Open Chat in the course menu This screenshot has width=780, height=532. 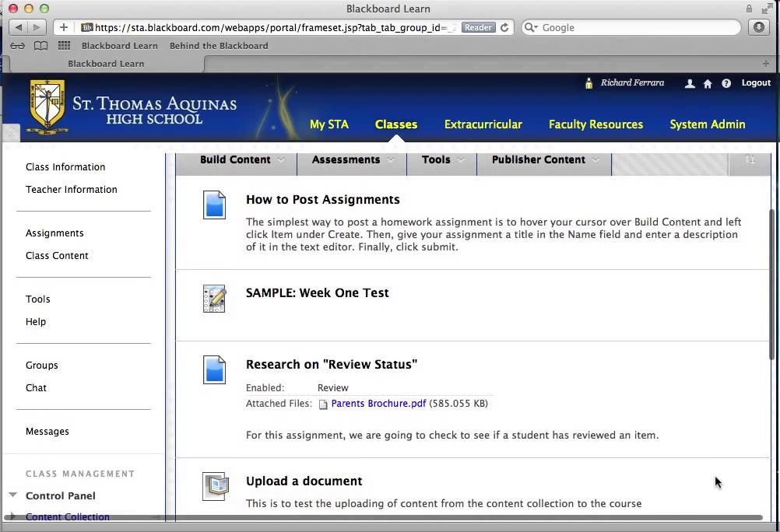(36, 388)
